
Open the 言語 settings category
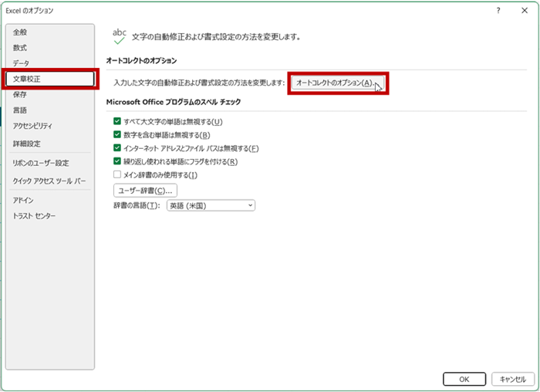coord(20,110)
